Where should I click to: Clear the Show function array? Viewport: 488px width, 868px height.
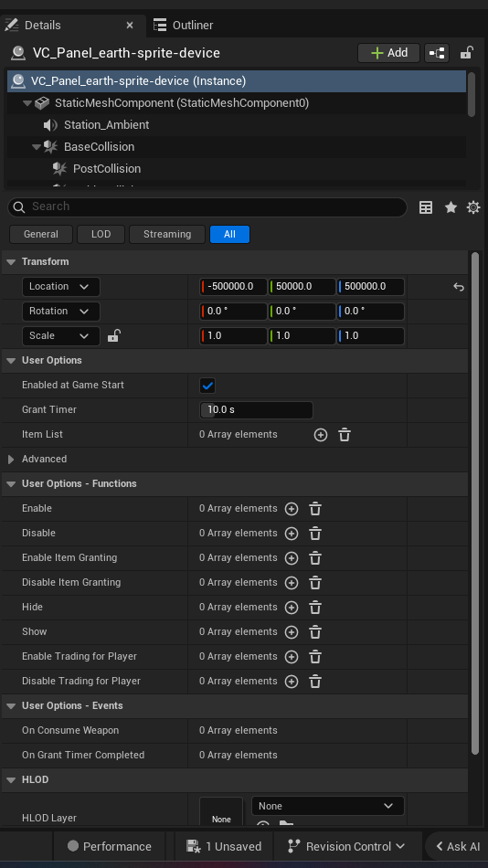point(315,632)
